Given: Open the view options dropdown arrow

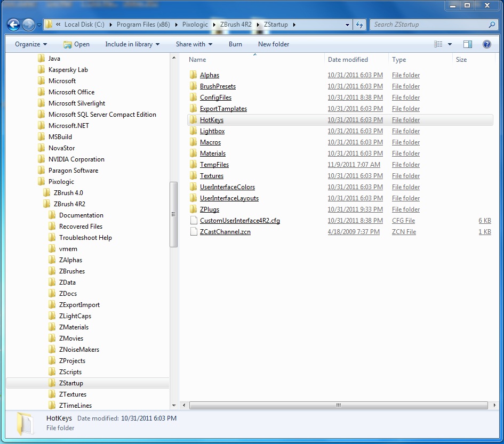Looking at the screenshot, I should click(450, 44).
